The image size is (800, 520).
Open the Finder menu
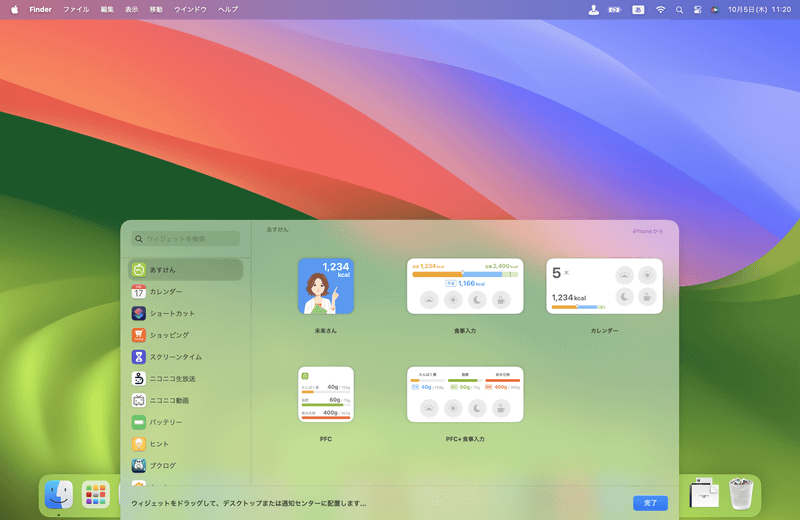(40, 9)
